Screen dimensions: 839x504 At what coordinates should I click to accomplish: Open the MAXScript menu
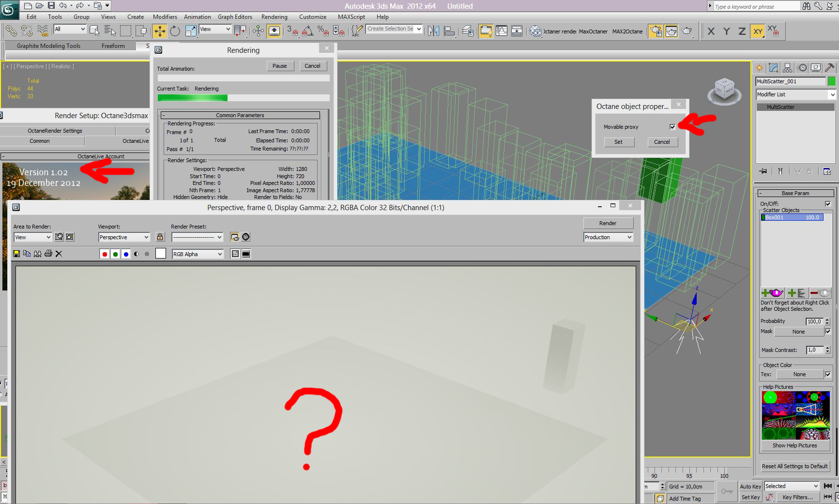351,17
